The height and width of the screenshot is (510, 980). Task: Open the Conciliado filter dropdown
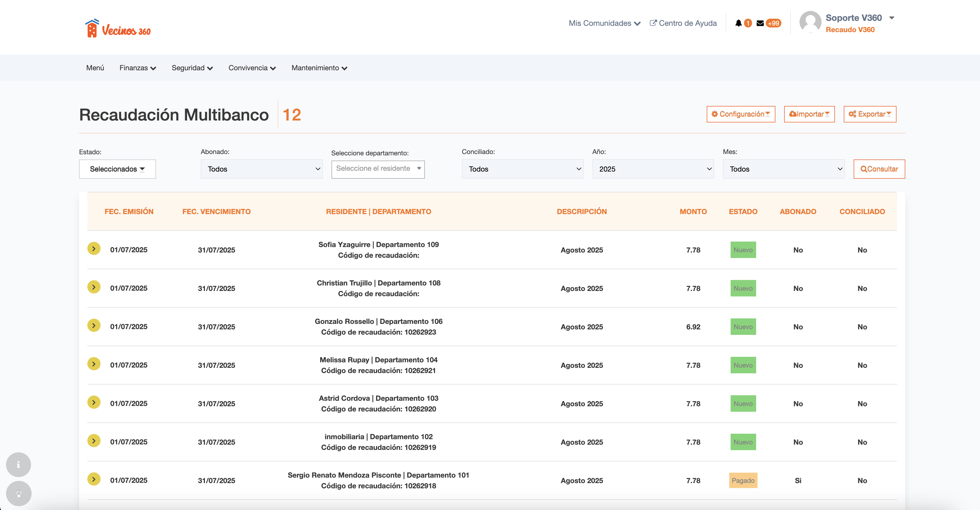[x=522, y=169]
